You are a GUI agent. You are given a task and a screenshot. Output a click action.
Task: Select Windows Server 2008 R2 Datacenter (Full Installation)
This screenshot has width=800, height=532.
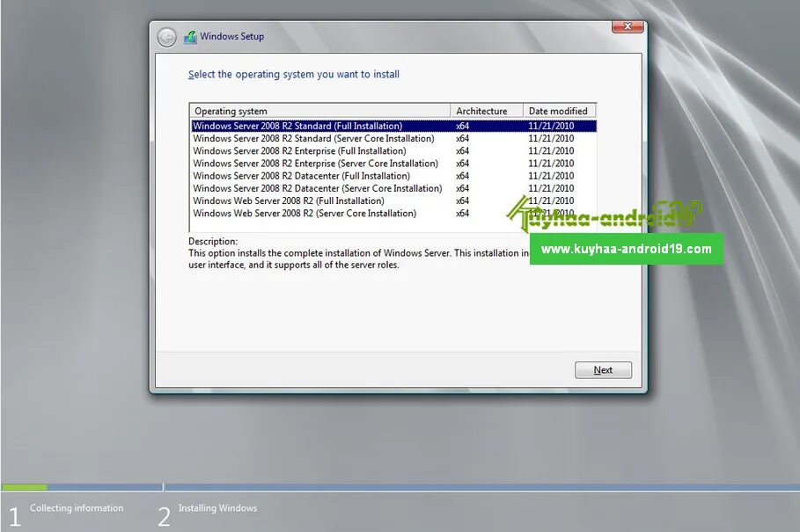393,176
